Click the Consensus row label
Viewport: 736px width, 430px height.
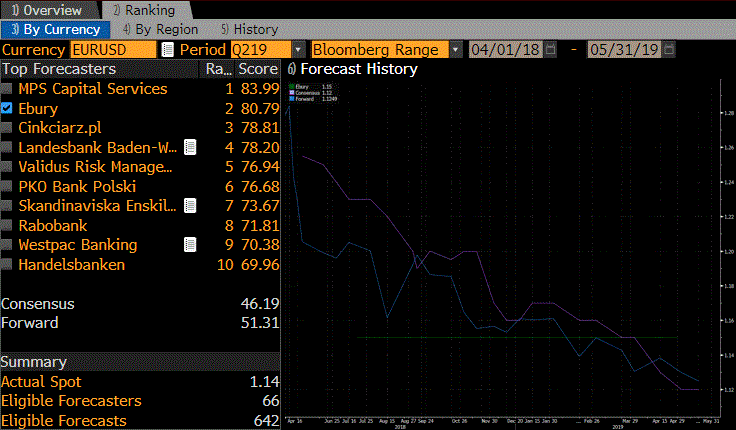pos(38,304)
